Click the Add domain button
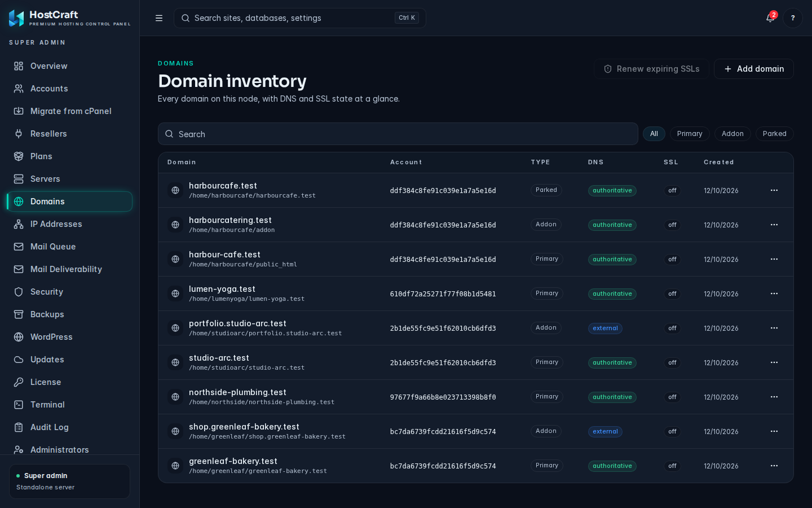The height and width of the screenshot is (508, 812). tap(754, 69)
